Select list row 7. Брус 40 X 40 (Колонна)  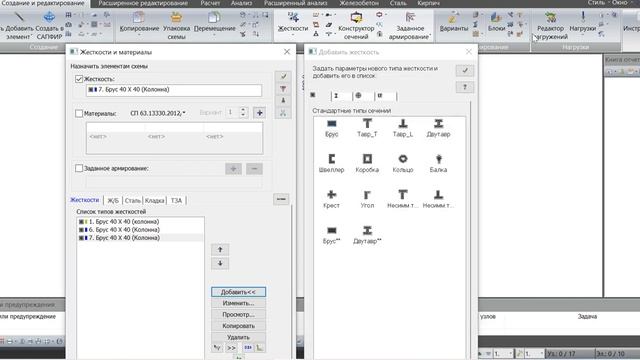point(140,238)
